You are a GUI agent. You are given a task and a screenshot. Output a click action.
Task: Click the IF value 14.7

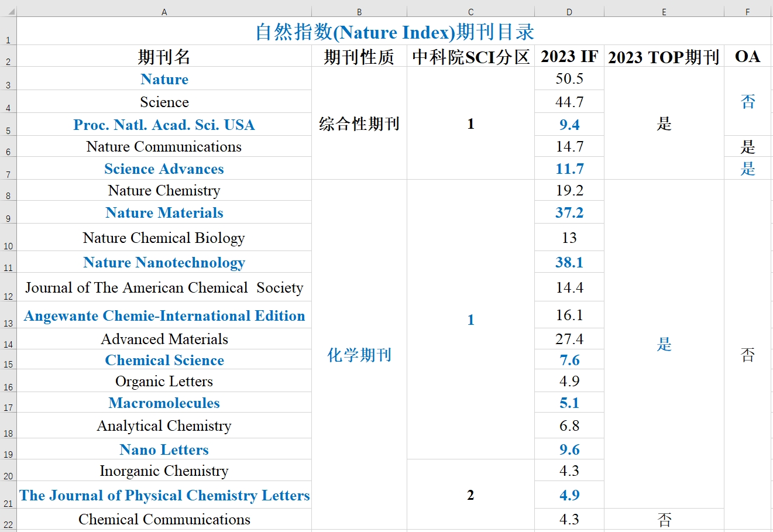[569, 146]
